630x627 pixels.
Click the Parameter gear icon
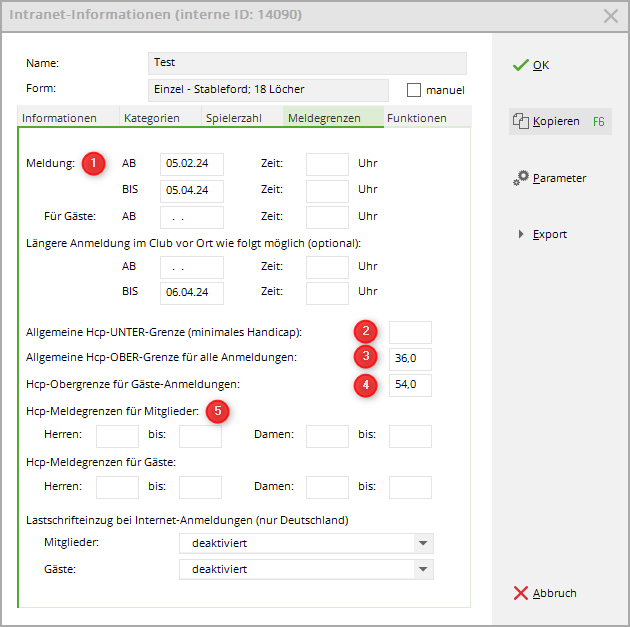[520, 178]
